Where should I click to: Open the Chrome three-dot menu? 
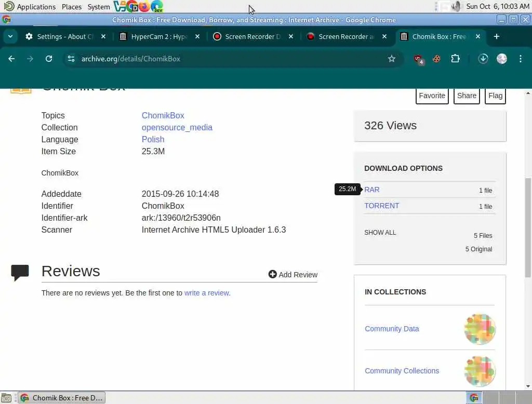[x=520, y=59]
